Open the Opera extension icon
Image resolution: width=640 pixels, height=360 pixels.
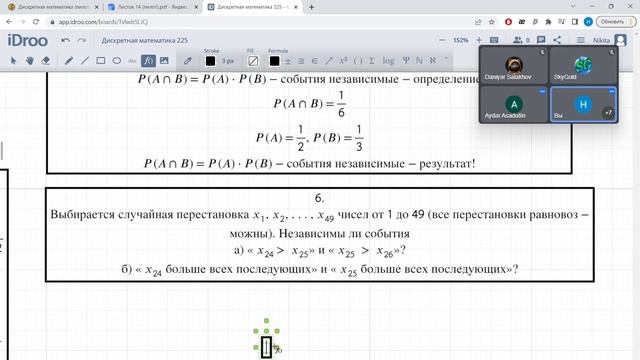[508, 22]
